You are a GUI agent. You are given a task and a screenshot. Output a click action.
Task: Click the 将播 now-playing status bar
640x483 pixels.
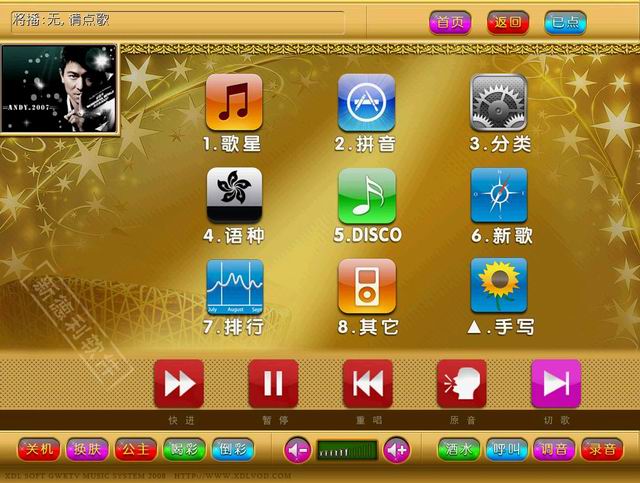[x=178, y=22]
